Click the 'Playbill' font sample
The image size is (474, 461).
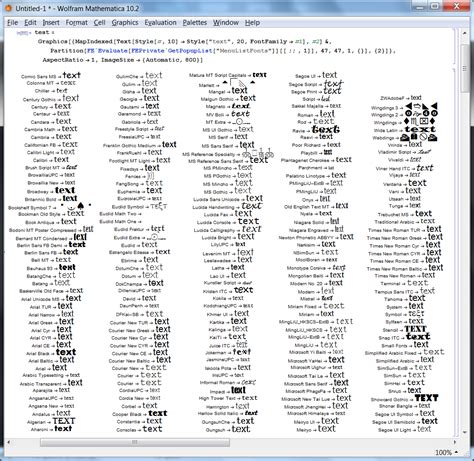(316, 152)
